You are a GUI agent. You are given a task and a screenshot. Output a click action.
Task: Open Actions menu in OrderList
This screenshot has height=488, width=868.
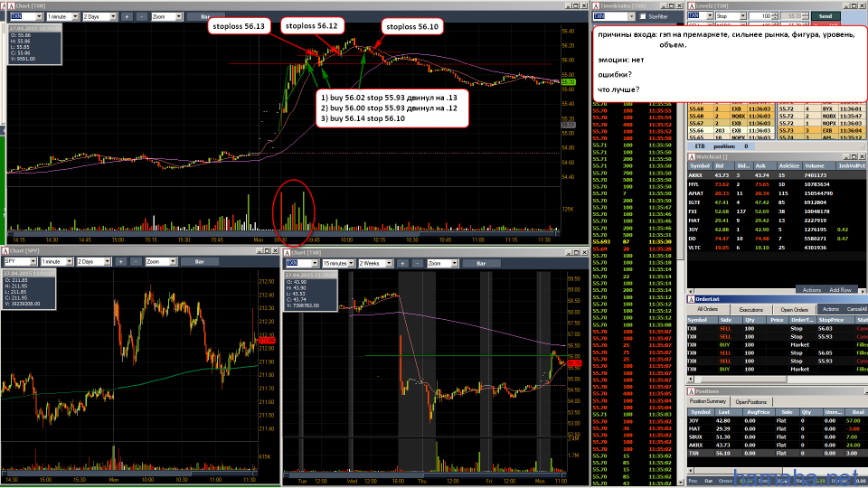click(831, 309)
